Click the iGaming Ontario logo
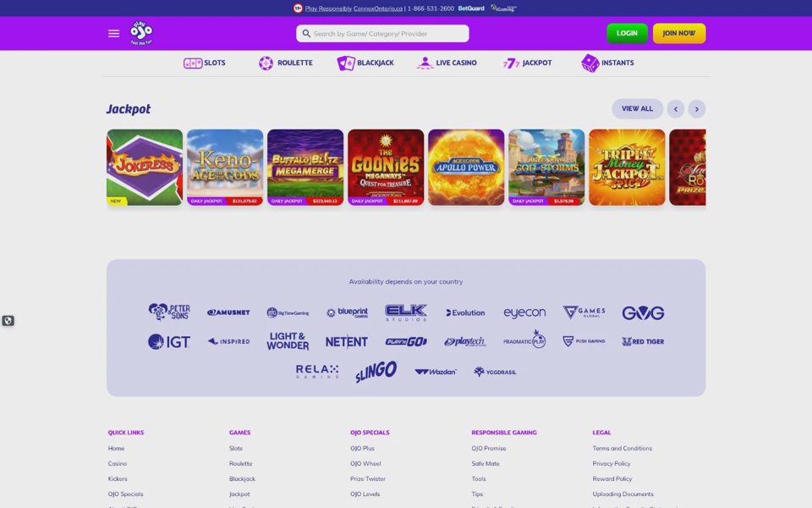This screenshot has width=812, height=508. pyautogui.click(x=504, y=8)
